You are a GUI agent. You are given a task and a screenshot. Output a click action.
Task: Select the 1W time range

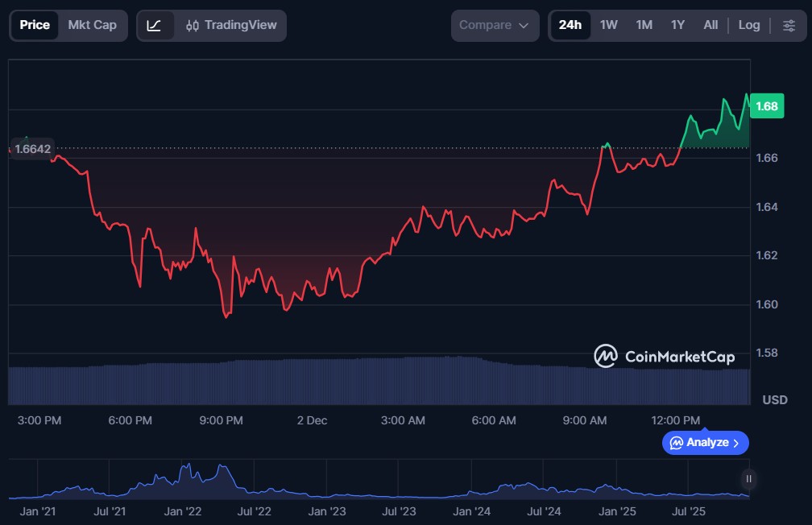coord(609,25)
